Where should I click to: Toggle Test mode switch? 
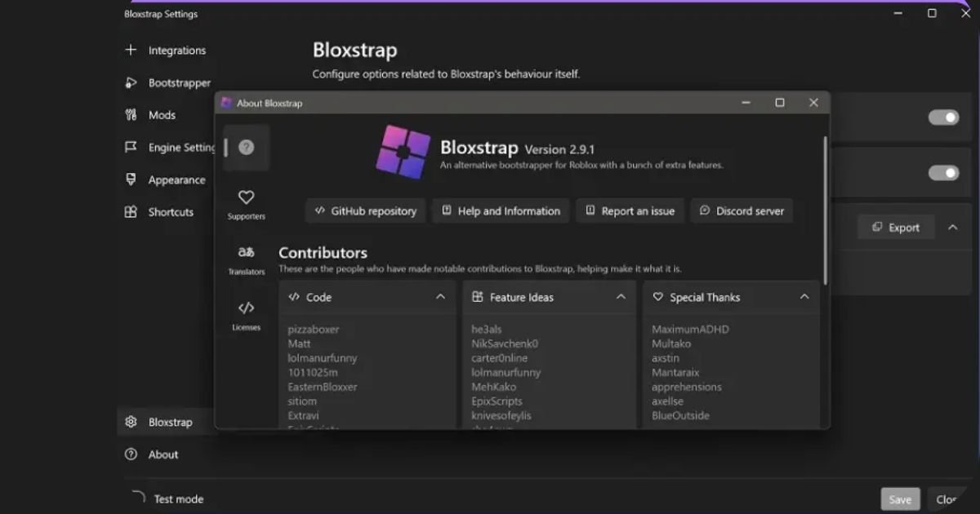point(138,497)
